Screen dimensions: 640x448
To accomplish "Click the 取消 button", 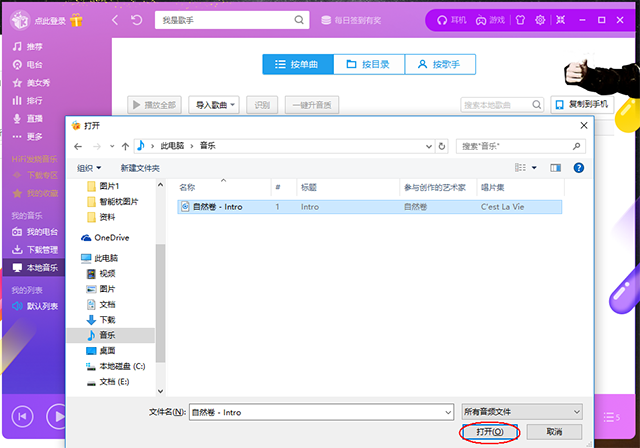I will [552, 432].
